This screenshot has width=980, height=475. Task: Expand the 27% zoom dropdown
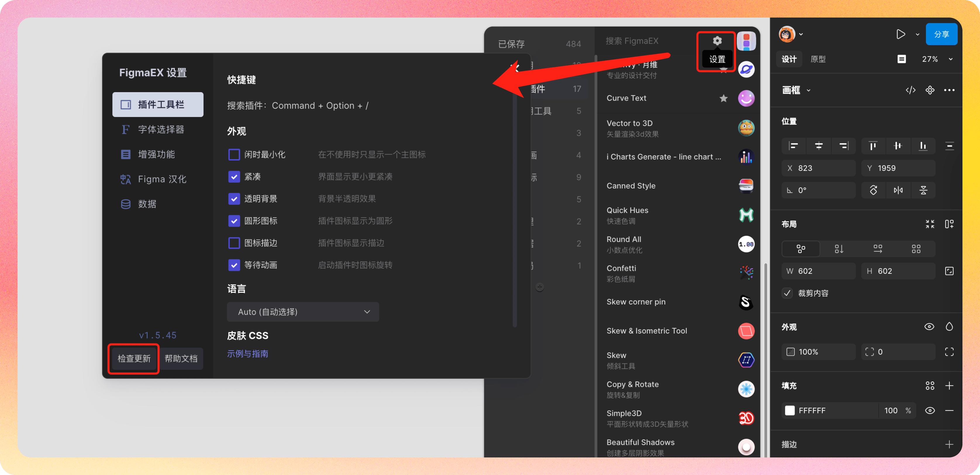pos(951,59)
